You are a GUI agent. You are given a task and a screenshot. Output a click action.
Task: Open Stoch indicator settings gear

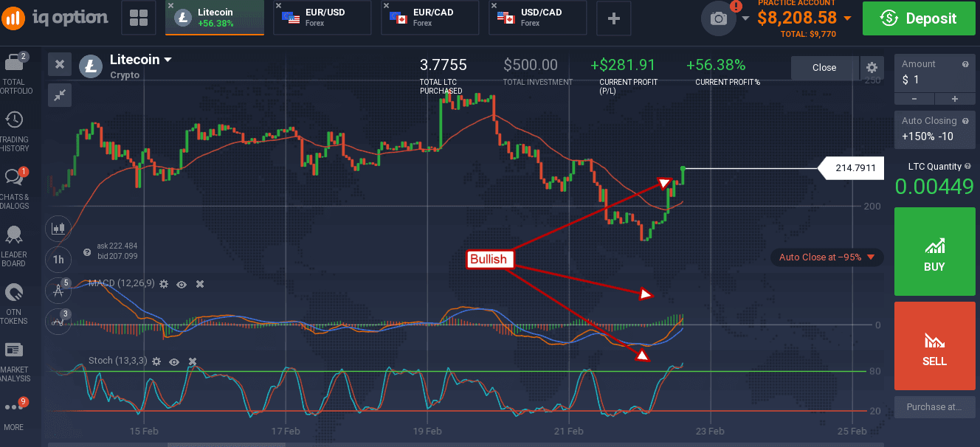point(156,361)
